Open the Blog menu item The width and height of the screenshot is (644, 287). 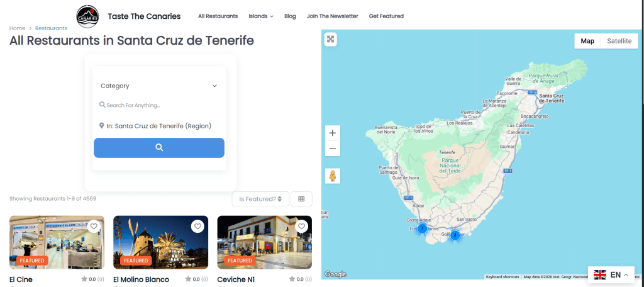tap(290, 16)
